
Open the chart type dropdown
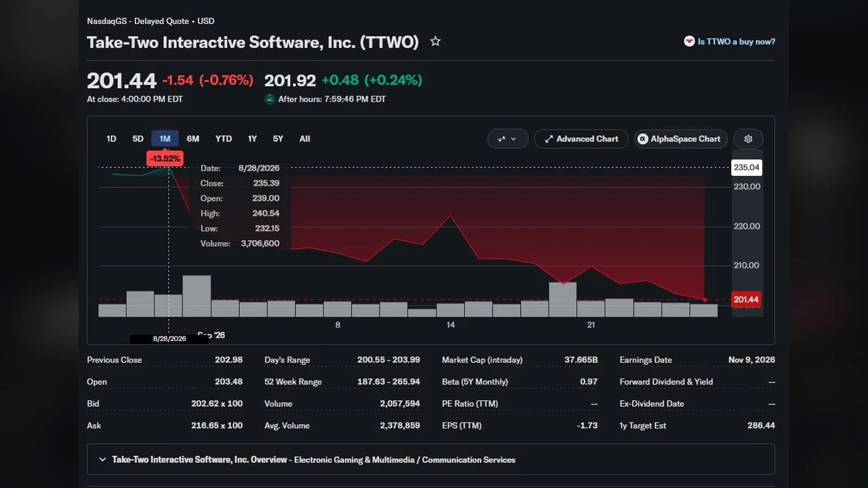[x=508, y=139]
